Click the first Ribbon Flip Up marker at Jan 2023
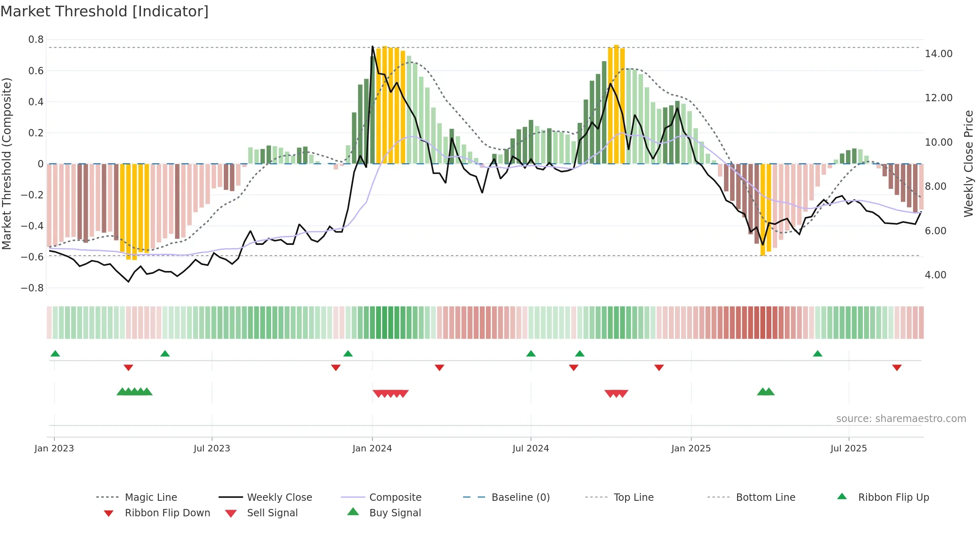Image resolution: width=980 pixels, height=551 pixels. (55, 353)
